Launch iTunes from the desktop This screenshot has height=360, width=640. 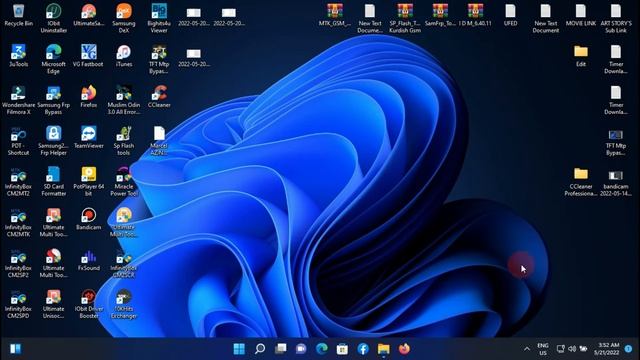tap(124, 56)
